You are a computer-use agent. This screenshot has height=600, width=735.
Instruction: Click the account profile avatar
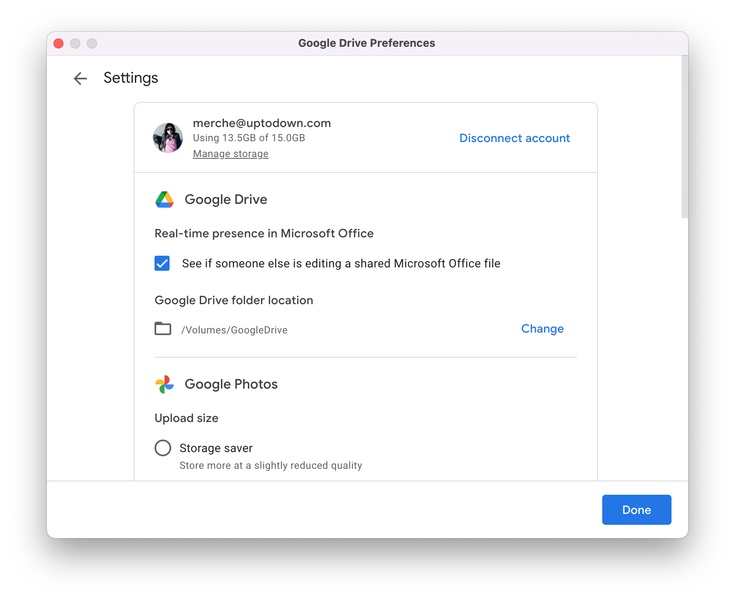(x=167, y=138)
